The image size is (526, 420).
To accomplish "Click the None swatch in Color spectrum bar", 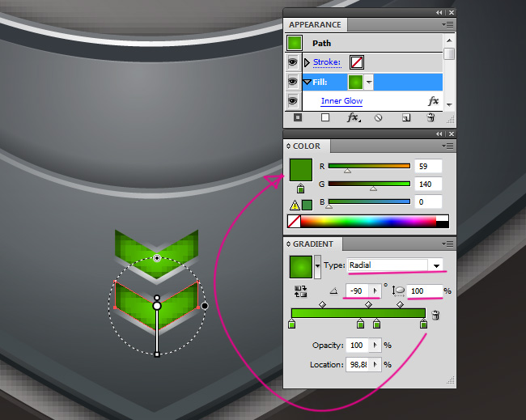I will [x=295, y=221].
